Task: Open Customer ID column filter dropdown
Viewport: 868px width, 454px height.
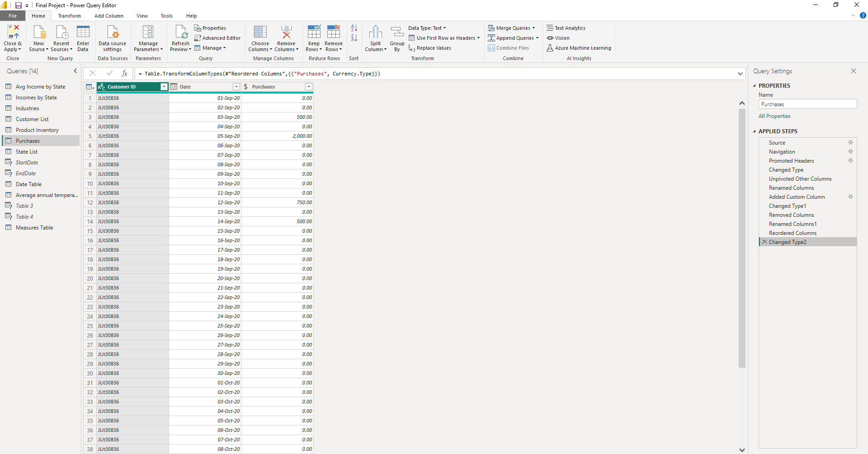Action: pos(164,87)
